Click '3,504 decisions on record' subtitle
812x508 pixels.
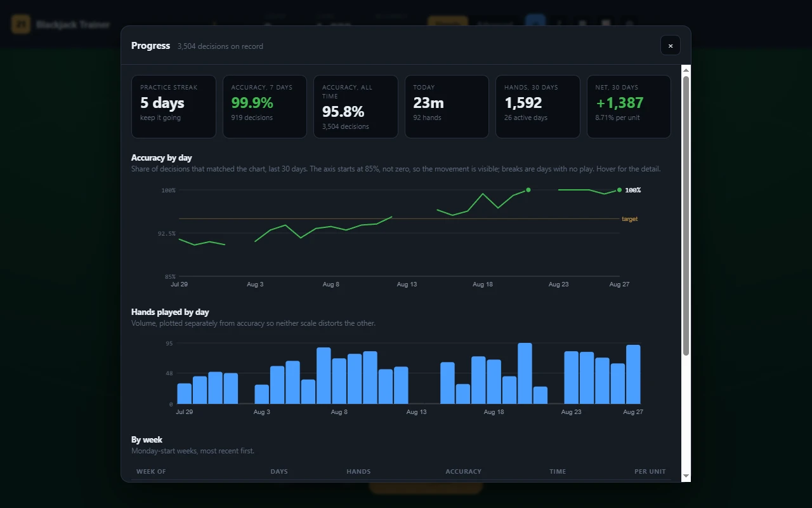[x=220, y=46]
